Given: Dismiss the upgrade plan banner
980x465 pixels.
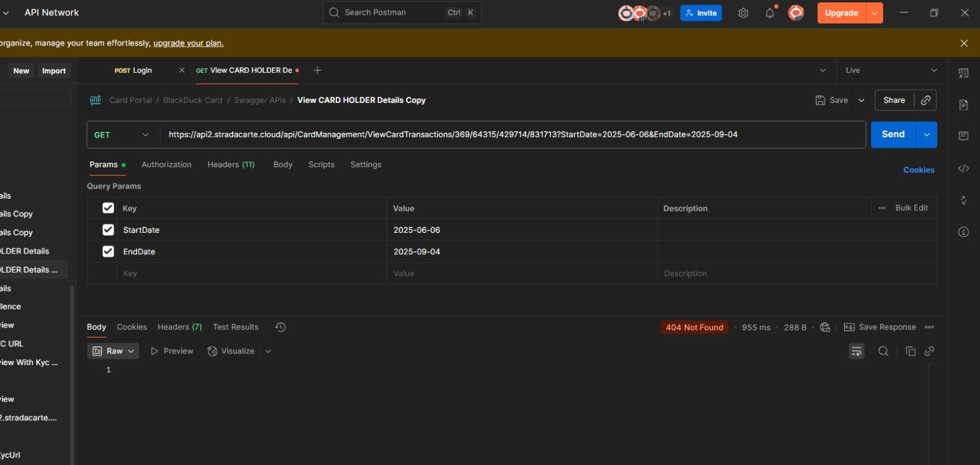Looking at the screenshot, I should click(x=964, y=43).
